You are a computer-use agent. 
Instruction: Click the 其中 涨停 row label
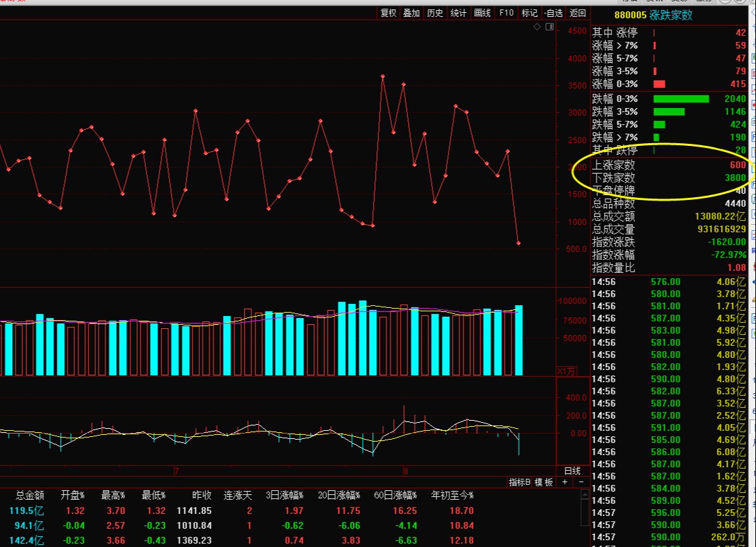click(x=615, y=32)
